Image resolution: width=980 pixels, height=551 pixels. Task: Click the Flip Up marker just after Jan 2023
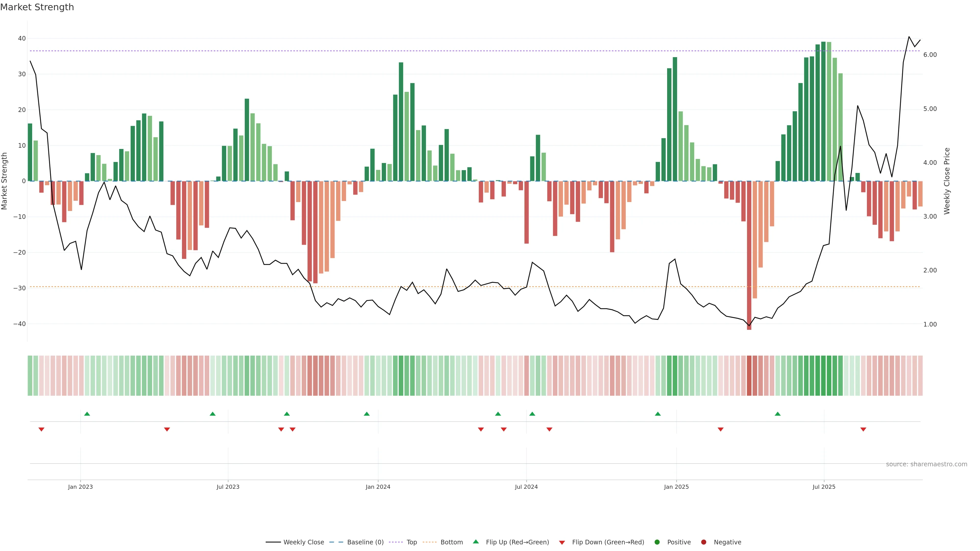[x=87, y=414]
